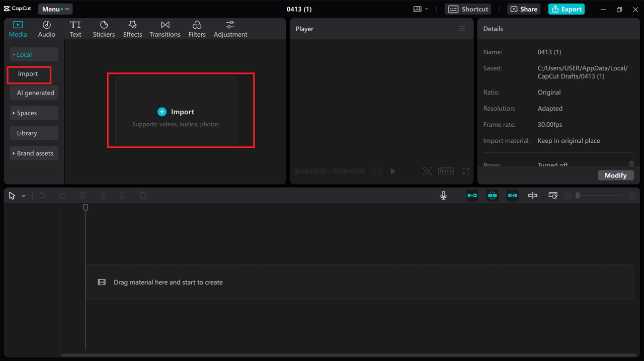Screen dimensions: 644x361
Task: Click the player focus zoom icon
Action: click(x=427, y=171)
